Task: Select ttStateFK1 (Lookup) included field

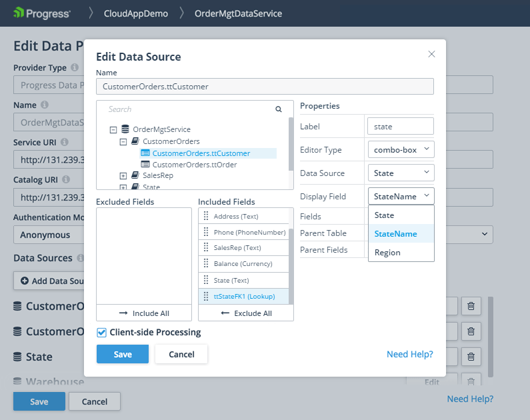Action: [x=244, y=296]
